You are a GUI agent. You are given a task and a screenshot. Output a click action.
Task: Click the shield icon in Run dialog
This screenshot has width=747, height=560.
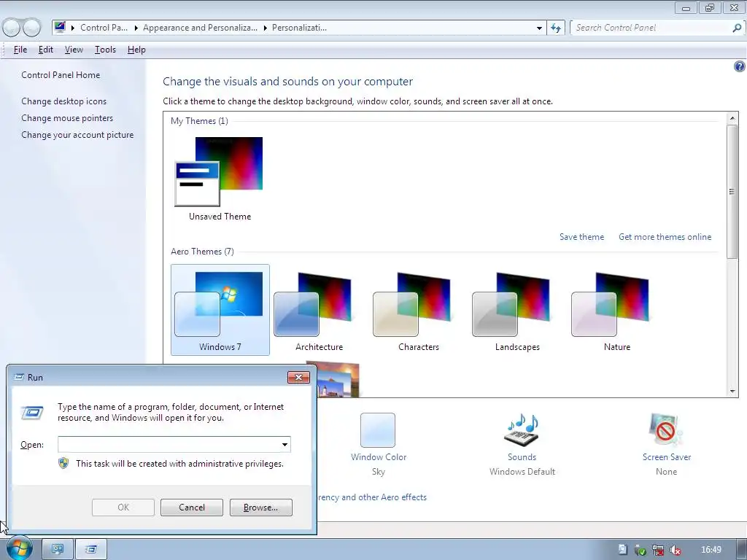(63, 463)
